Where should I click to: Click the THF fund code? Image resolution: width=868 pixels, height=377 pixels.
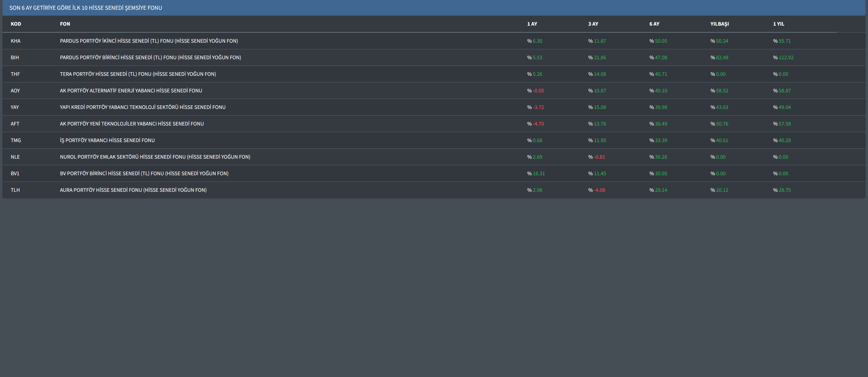(x=15, y=74)
